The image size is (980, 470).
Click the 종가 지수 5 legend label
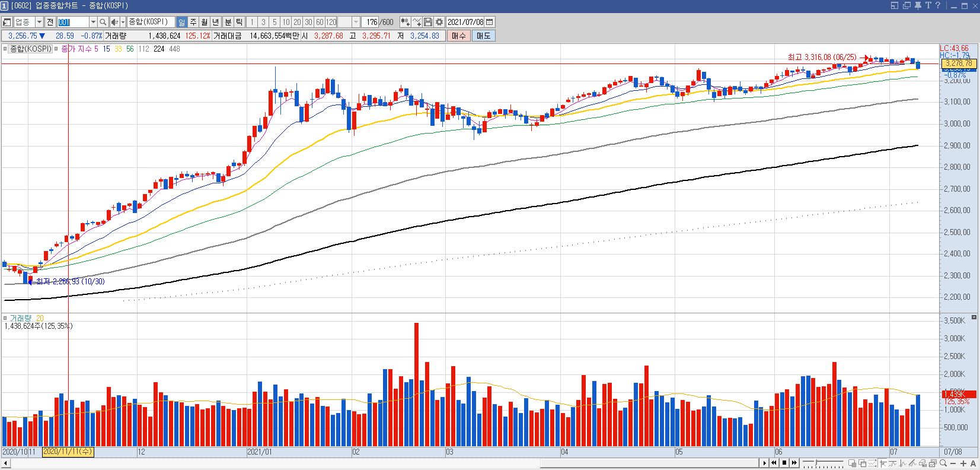click(x=79, y=49)
